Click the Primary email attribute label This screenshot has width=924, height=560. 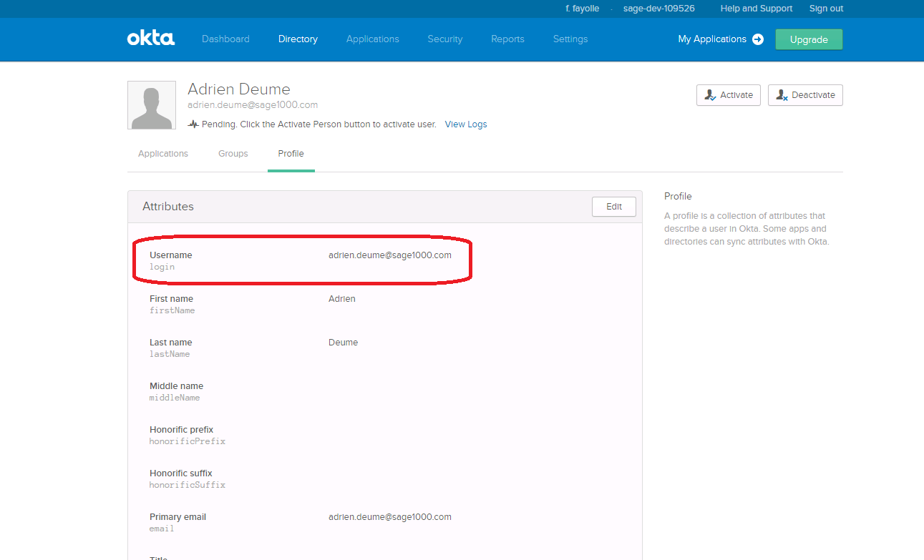point(177,517)
